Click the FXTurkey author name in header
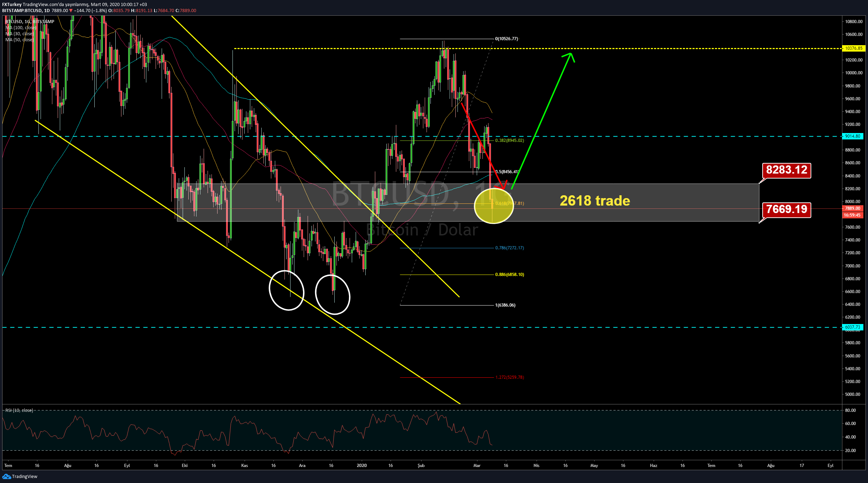The image size is (868, 483). (12, 5)
